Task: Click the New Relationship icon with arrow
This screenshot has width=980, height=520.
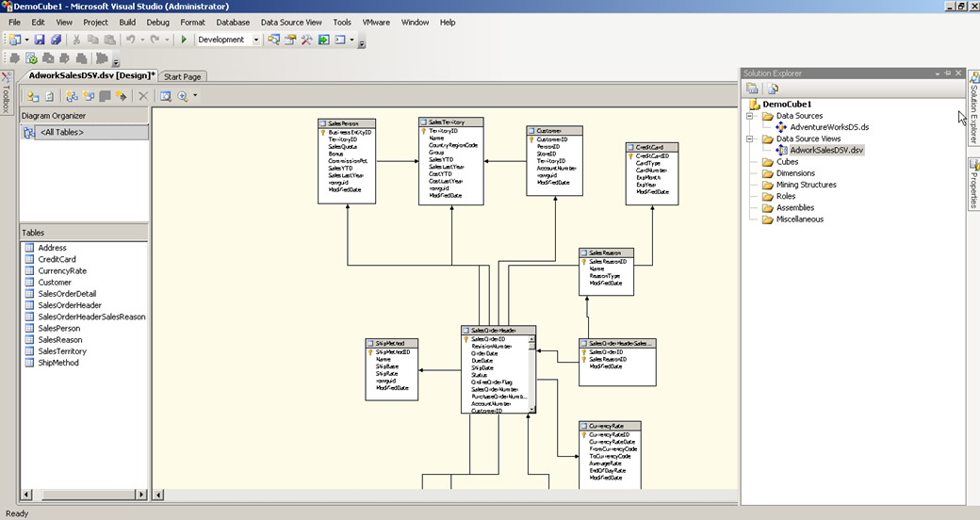Action: 122,96
